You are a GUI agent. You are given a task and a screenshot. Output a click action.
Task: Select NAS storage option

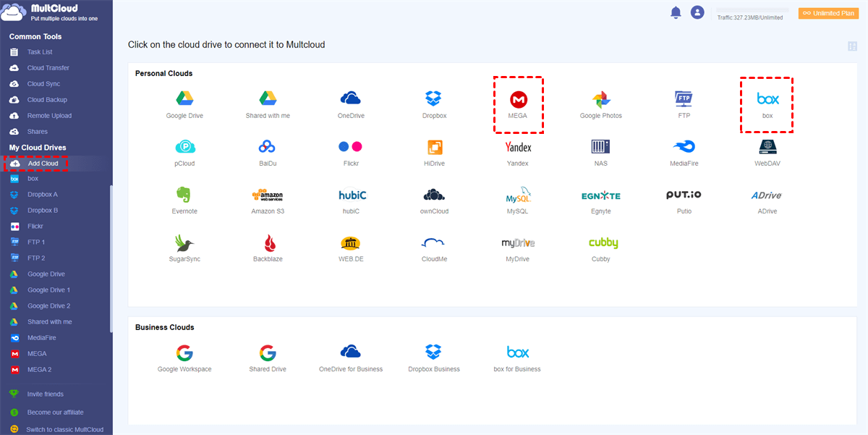(x=601, y=153)
